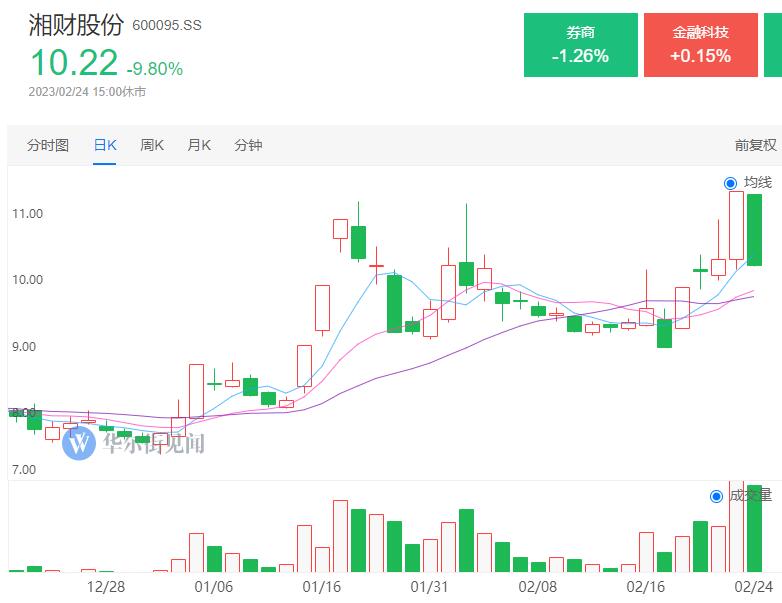Click the 12/28 date axis label
Viewport: 782px width, 603px height.
[x=106, y=587]
